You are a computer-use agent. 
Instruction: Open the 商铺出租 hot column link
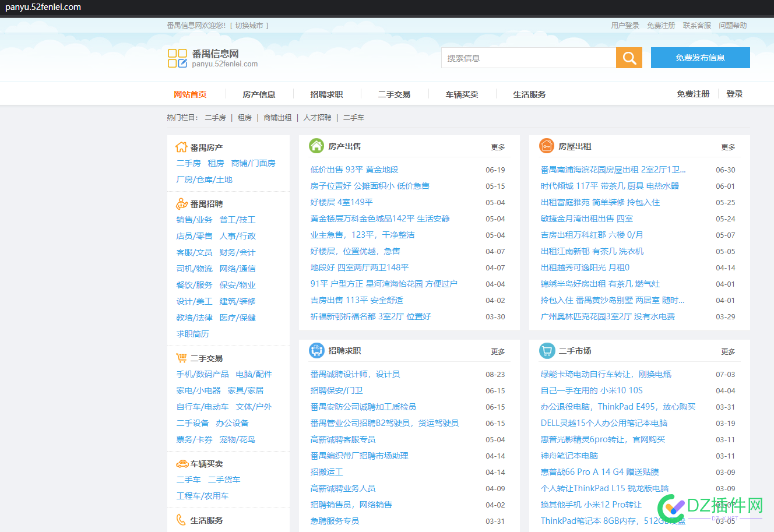(277, 118)
